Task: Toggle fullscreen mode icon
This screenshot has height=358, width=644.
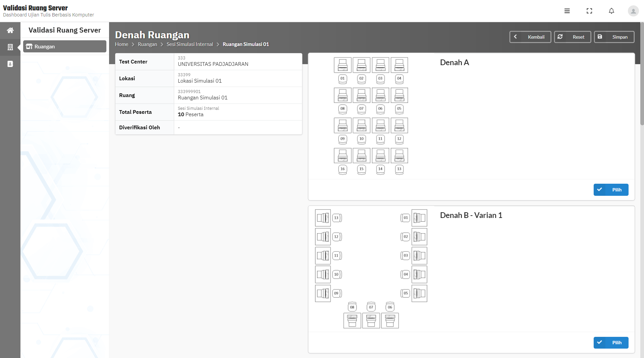Action: tap(589, 11)
